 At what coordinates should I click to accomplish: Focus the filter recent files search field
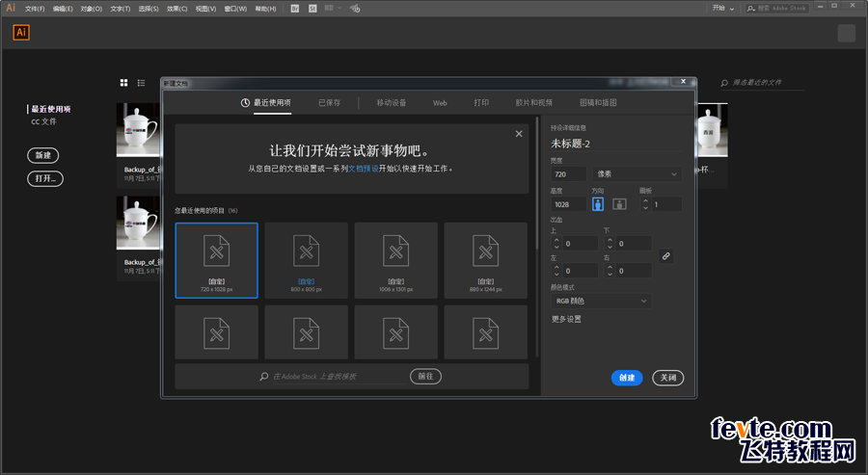point(762,83)
